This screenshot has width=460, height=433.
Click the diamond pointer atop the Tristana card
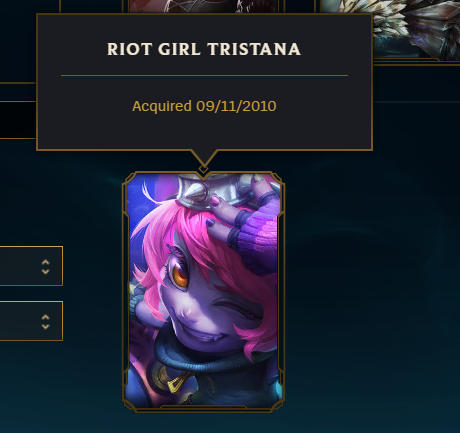point(203,170)
